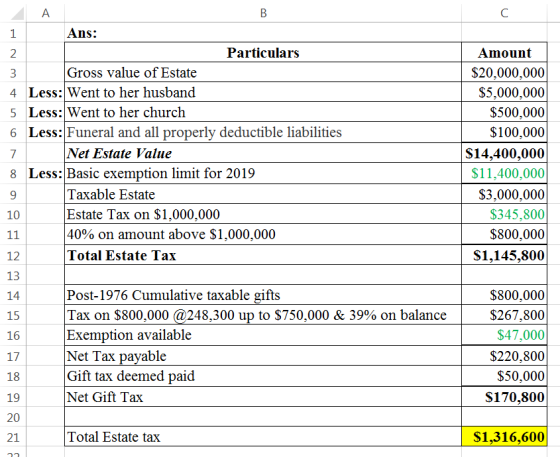
Task: Select Post-1976 Cumulative taxable gifts cell
Action: pos(263,295)
